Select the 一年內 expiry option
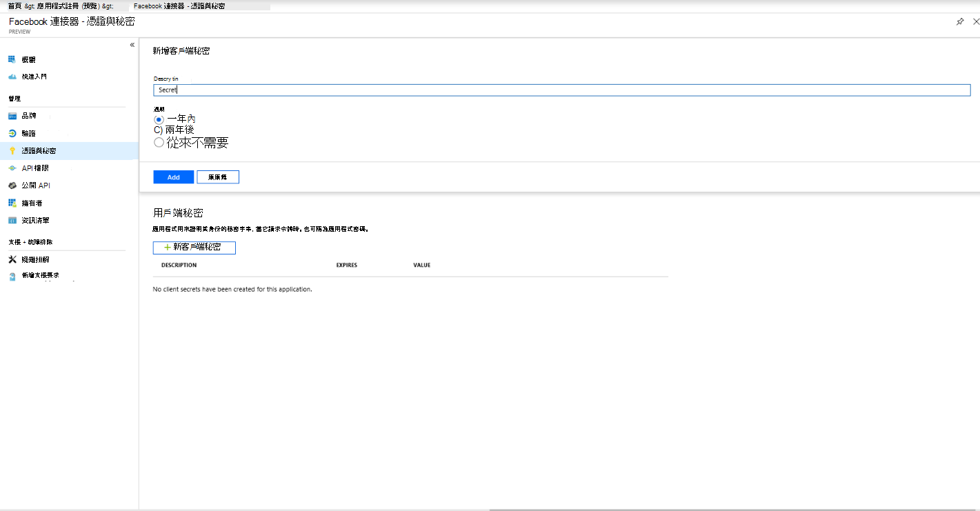 (x=159, y=119)
